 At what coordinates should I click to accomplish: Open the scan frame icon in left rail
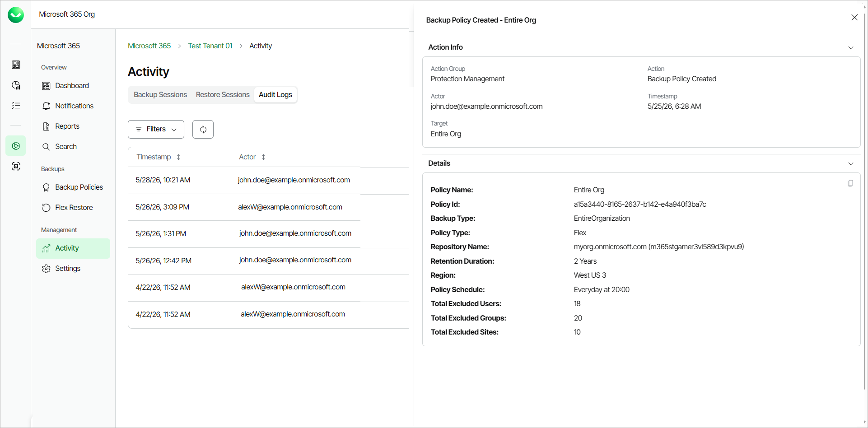click(x=16, y=166)
